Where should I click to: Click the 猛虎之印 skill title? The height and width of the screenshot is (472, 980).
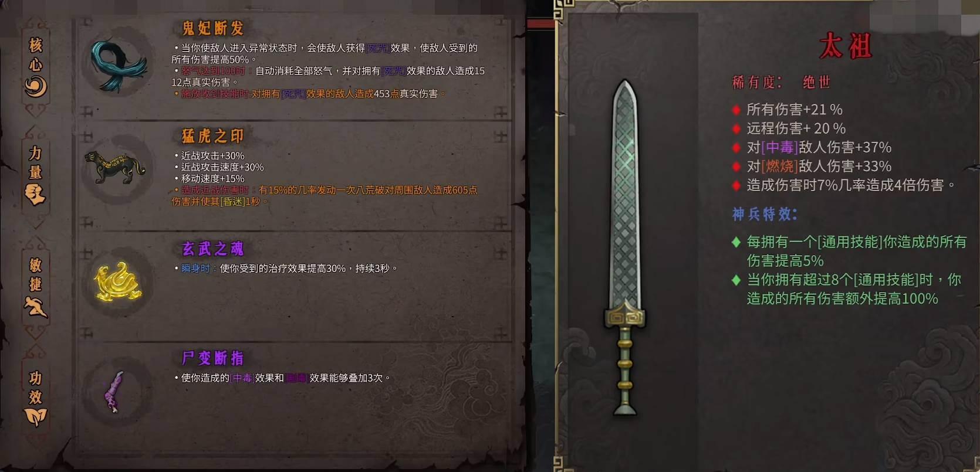click(212, 136)
